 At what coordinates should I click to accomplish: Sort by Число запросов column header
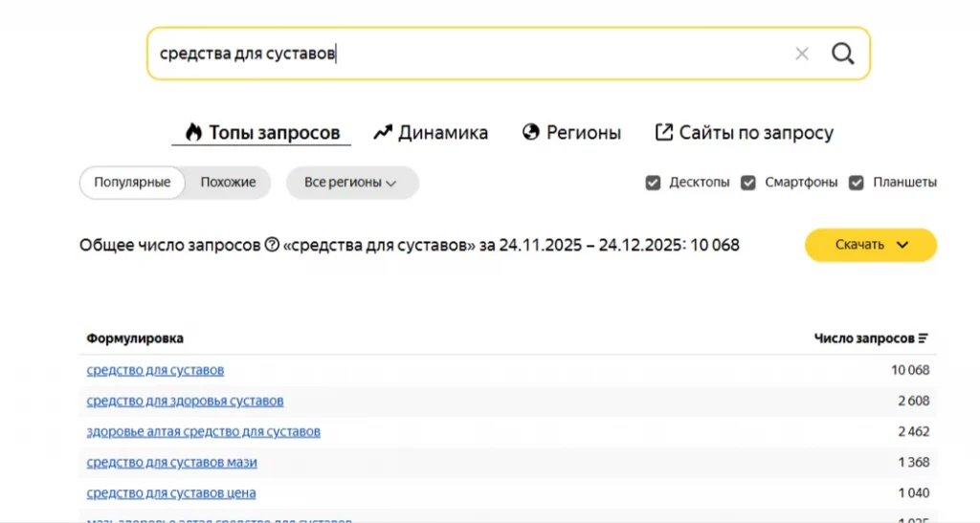click(x=871, y=338)
